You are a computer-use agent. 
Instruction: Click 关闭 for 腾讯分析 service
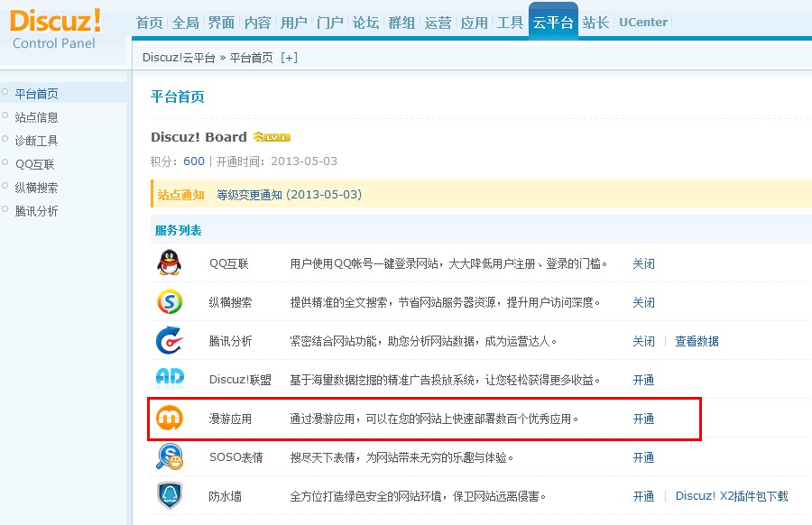click(x=643, y=341)
